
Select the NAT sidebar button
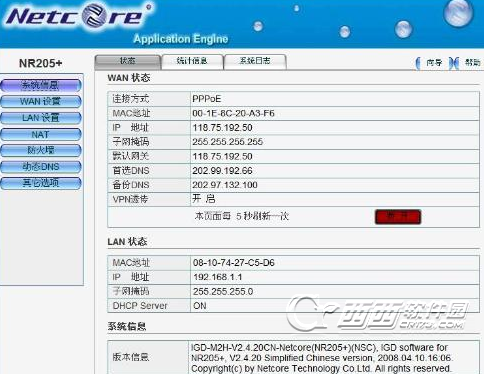click(x=41, y=134)
